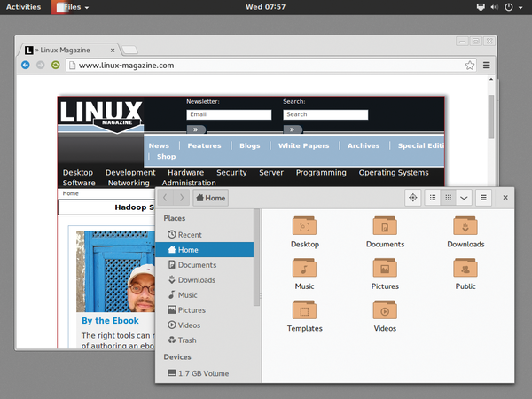
Task: Click the browser vertical scrollbar
Action: (491, 117)
